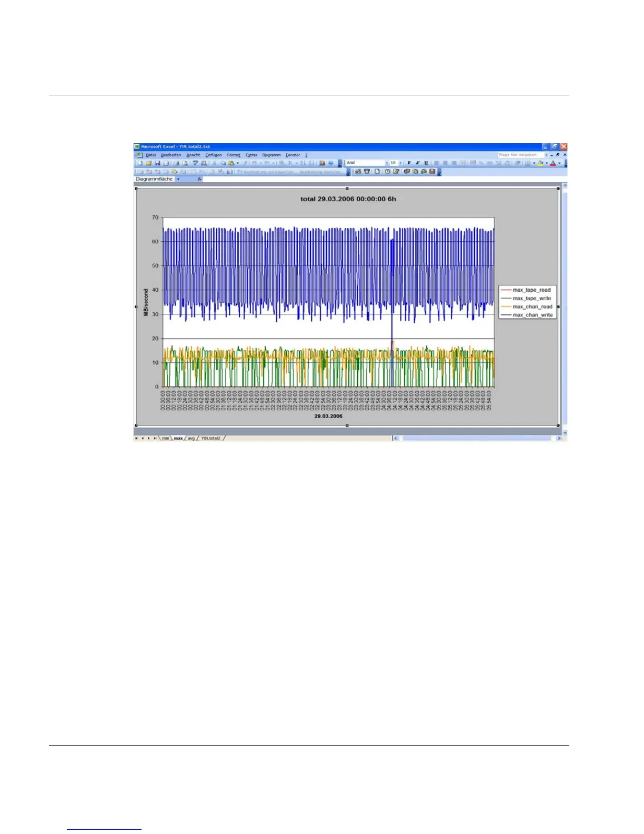Select the 29.03.2006 x-axis title

point(328,416)
